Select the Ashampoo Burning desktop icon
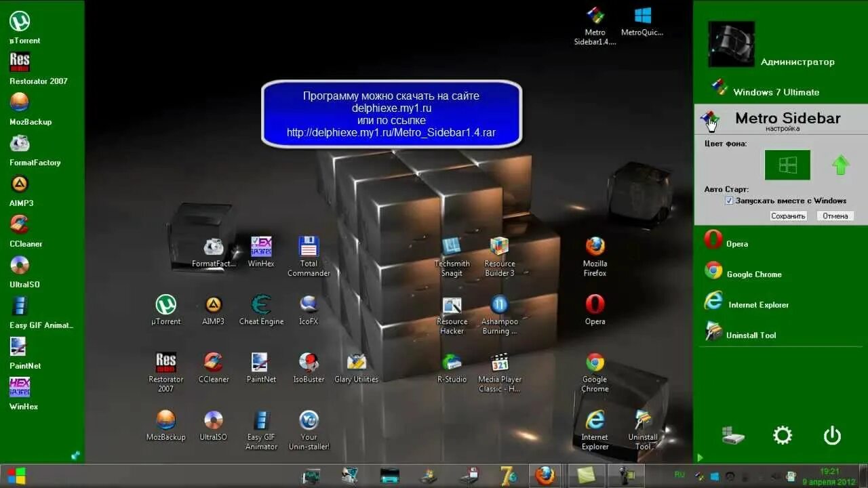Viewport: 868px width, 488px height. point(500,315)
